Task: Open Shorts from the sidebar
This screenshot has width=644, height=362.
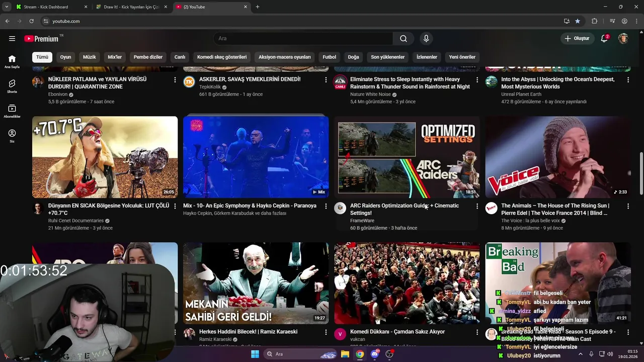Action: coord(12,86)
